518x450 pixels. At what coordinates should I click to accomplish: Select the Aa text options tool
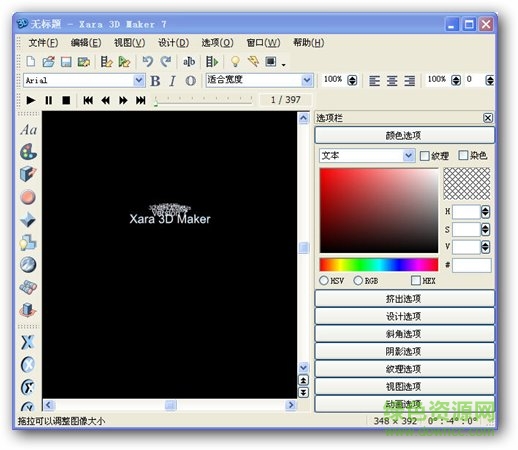28,130
